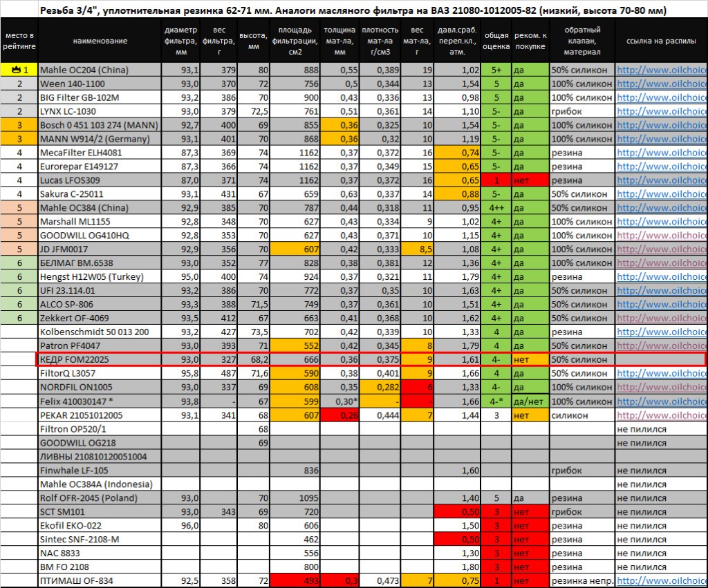Open the link in the Hengst H12W05 (Turkey) row

(661, 277)
